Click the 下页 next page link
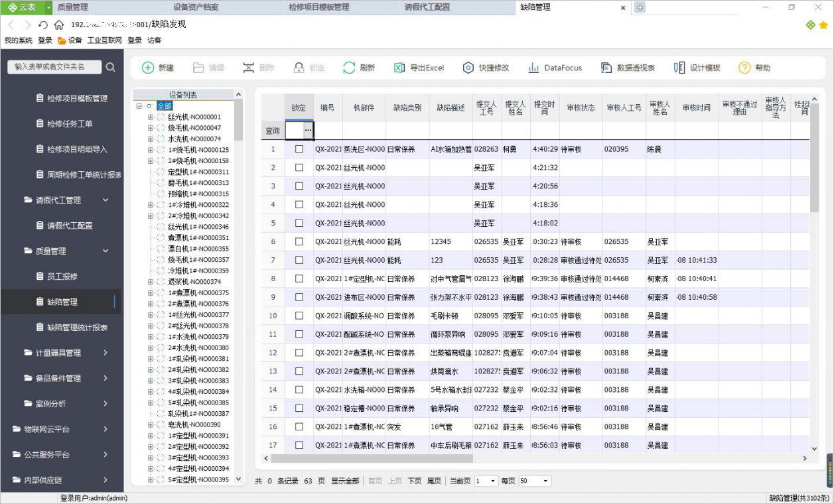This screenshot has width=834, height=504. [x=415, y=481]
